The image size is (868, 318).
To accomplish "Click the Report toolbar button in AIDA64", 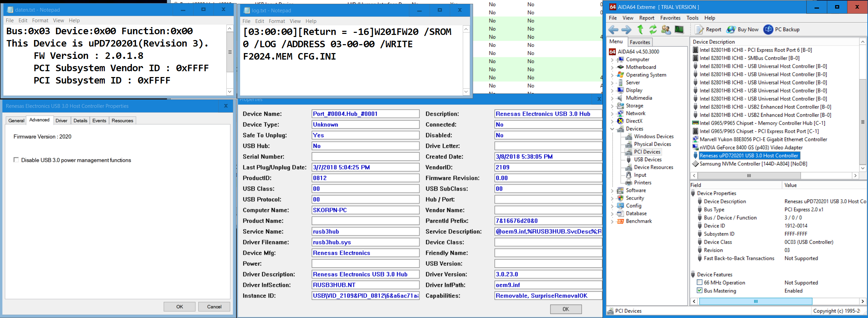I will point(708,30).
